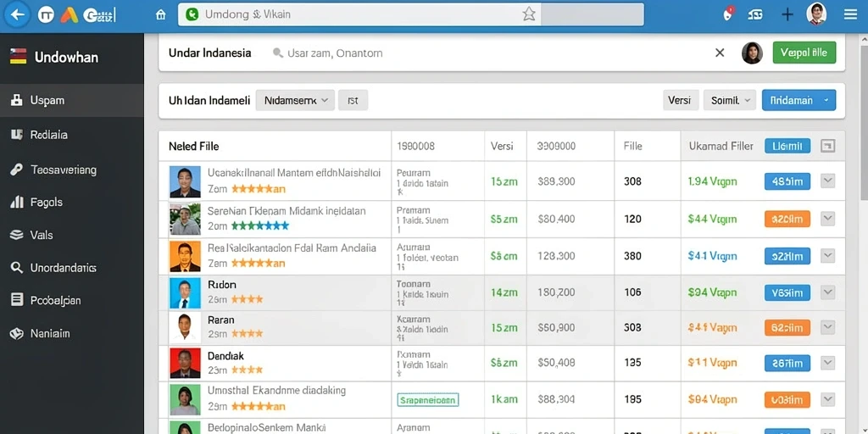868x434 pixels.
Task: Open the home icon beside the address bar
Action: (x=160, y=15)
